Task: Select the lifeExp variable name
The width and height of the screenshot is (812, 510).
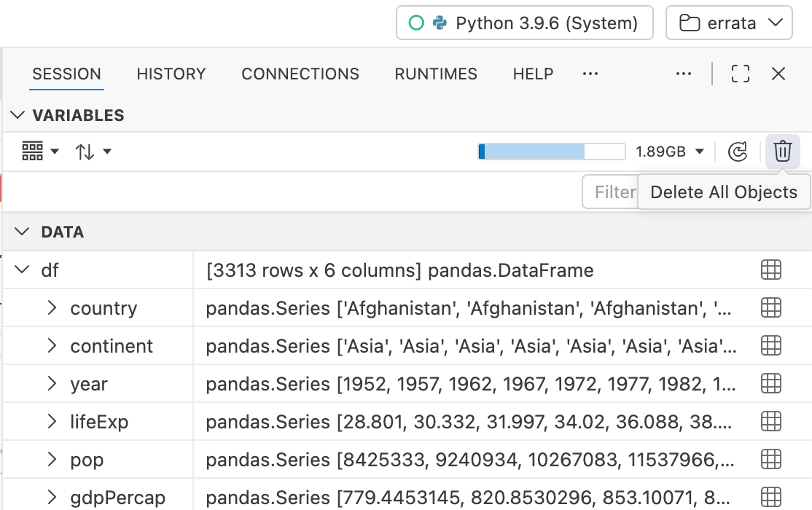Action: click(99, 422)
